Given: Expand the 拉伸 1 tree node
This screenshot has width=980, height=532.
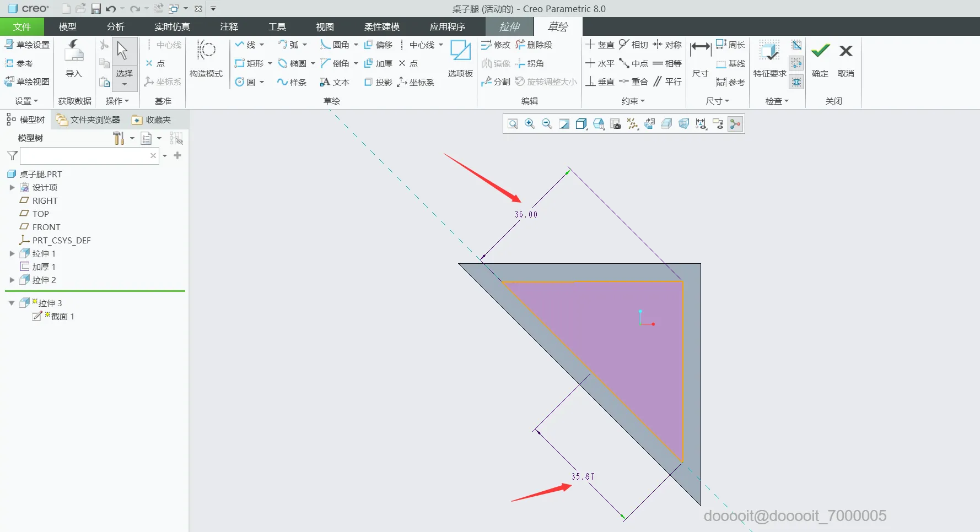Looking at the screenshot, I should click(12, 254).
